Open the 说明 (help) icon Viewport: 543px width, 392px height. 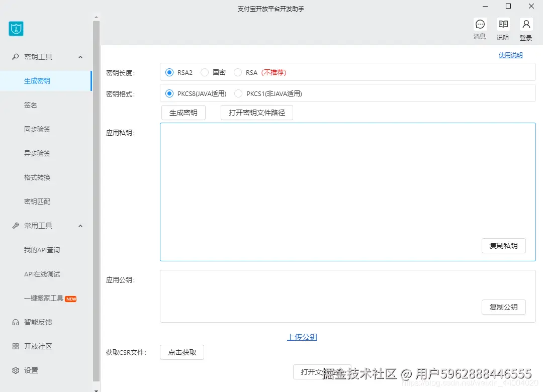pos(503,28)
